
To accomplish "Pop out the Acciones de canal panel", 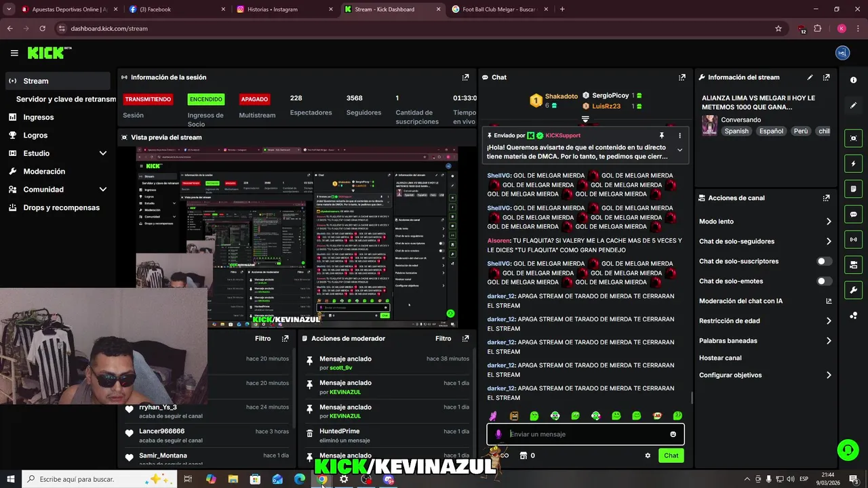I will 826,198.
